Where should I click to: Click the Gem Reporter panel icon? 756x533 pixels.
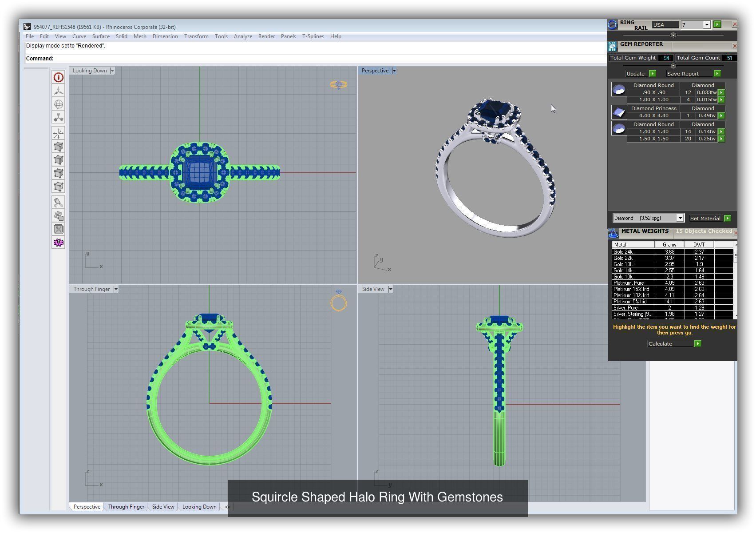click(613, 46)
